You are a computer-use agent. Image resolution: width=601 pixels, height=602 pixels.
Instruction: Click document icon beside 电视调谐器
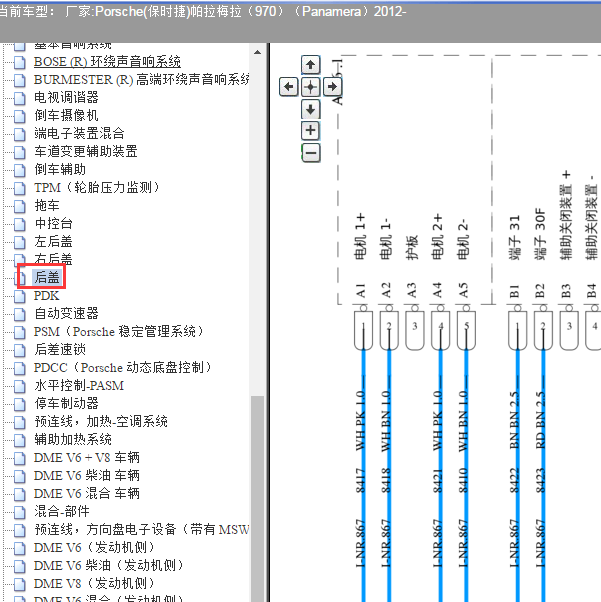pos(20,98)
